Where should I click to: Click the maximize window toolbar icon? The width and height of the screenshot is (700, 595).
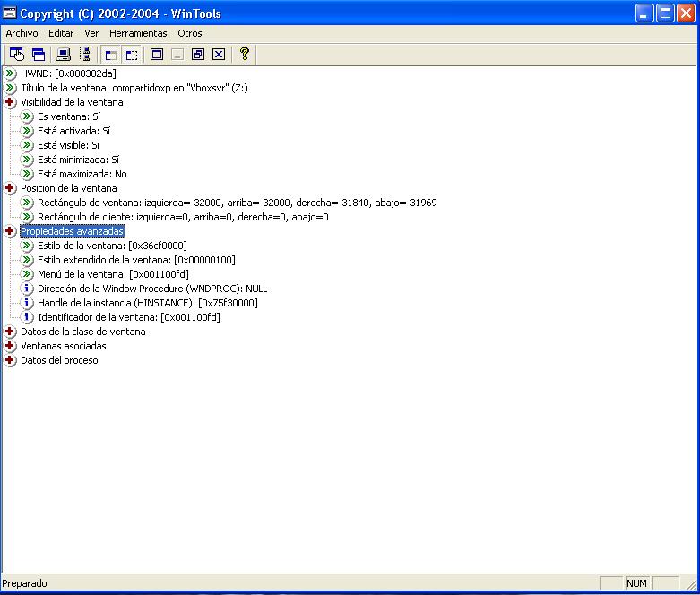(157, 55)
